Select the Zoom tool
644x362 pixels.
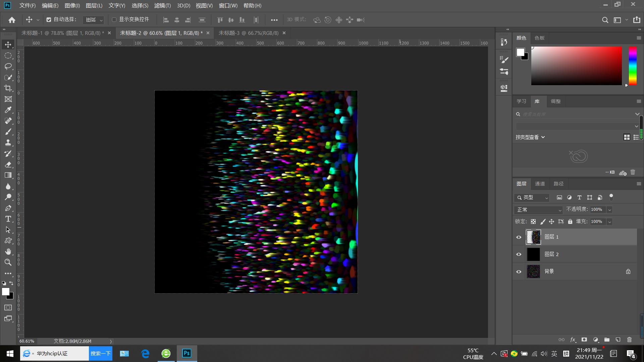pyautogui.click(x=8, y=262)
